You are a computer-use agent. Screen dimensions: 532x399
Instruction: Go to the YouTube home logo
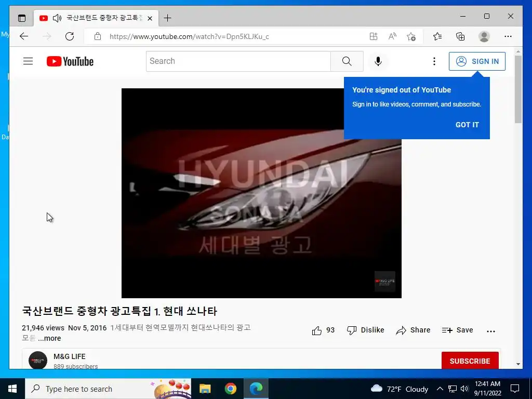70,61
